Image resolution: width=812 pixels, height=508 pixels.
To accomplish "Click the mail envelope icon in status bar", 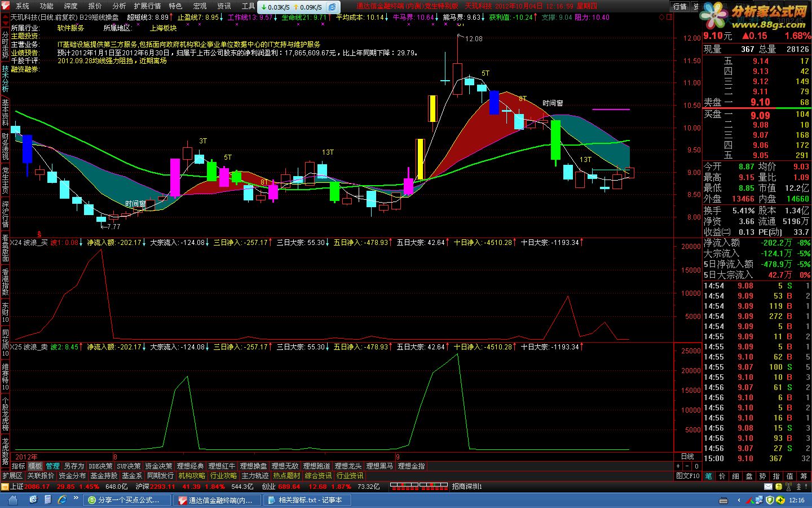I will (x=768, y=486).
